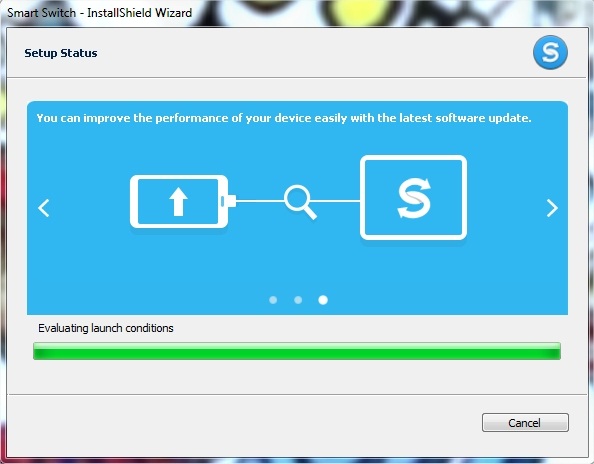Click the circular arrows S symbol

point(414,198)
